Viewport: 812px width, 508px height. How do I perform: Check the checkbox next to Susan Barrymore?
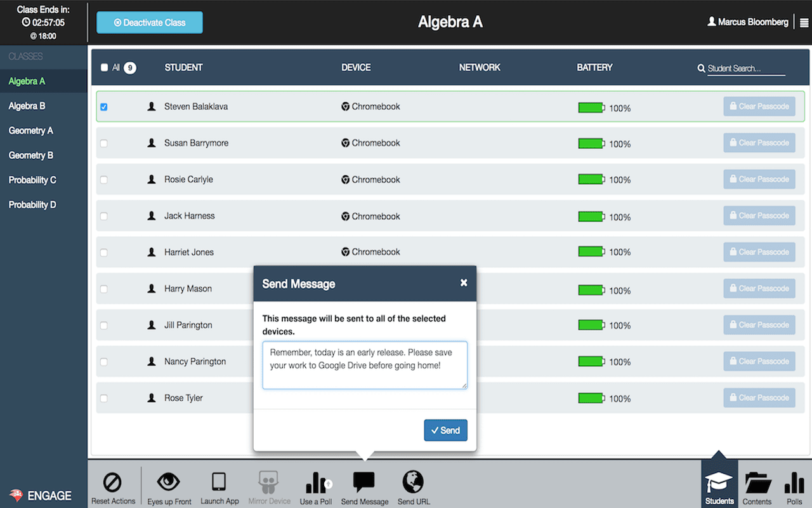[104, 143]
